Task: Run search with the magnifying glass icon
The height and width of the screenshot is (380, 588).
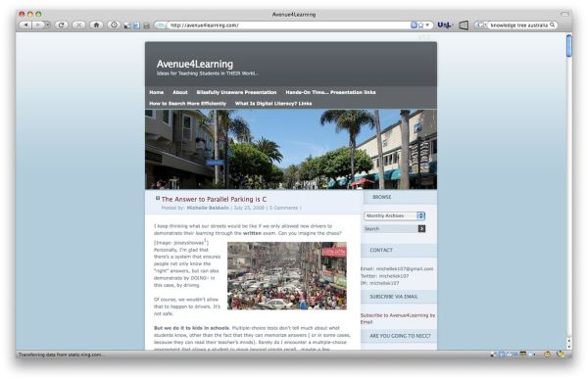Action: (553, 24)
